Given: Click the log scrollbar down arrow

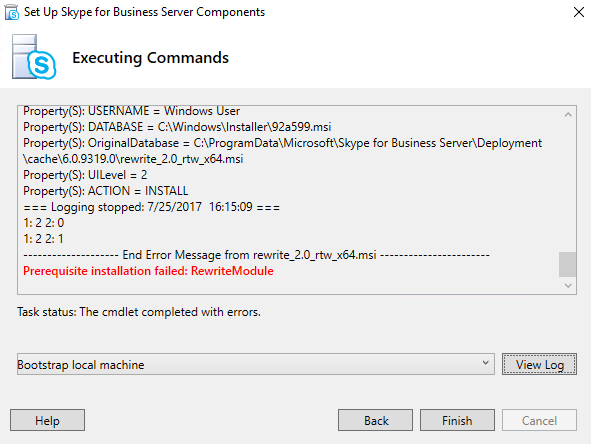Looking at the screenshot, I should point(568,286).
